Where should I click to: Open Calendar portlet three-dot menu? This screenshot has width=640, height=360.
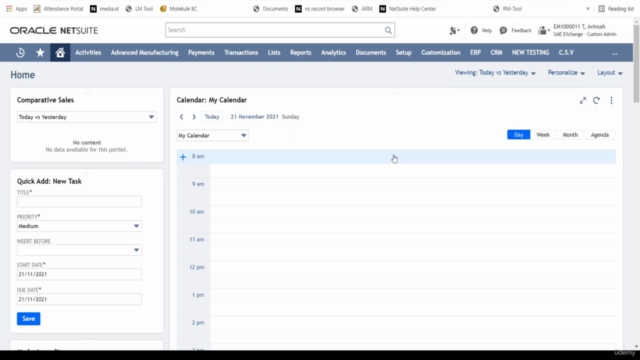pos(611,100)
